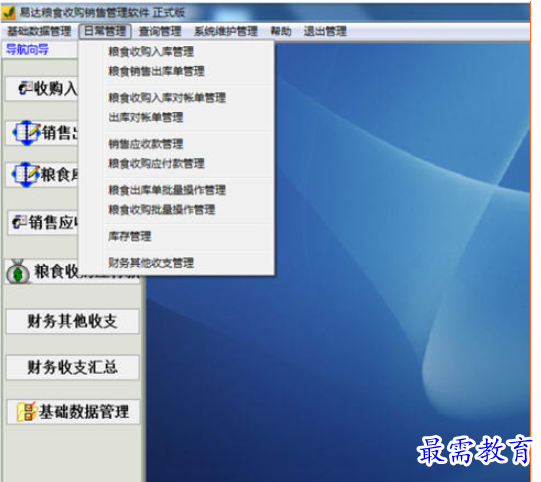This screenshot has width=541, height=482.
Task: Click the application logo in title bar
Action: (x=8, y=13)
